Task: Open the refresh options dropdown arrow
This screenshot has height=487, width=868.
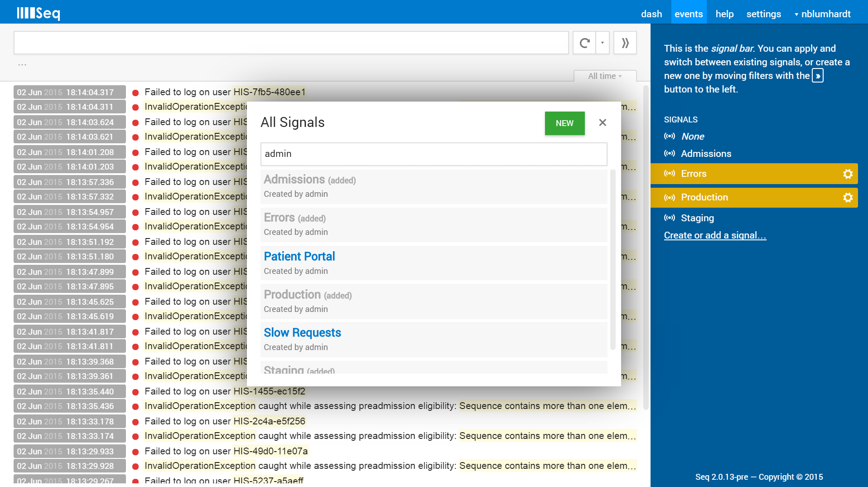Action: click(x=603, y=43)
